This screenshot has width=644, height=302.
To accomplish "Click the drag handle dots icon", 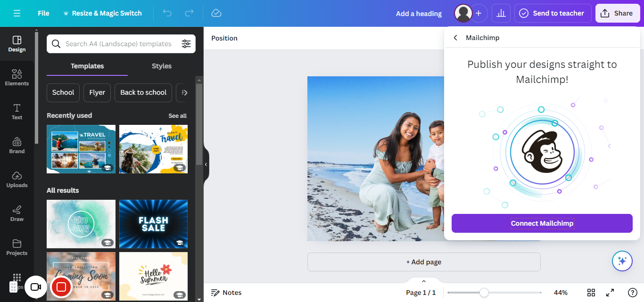I will 14,287.
